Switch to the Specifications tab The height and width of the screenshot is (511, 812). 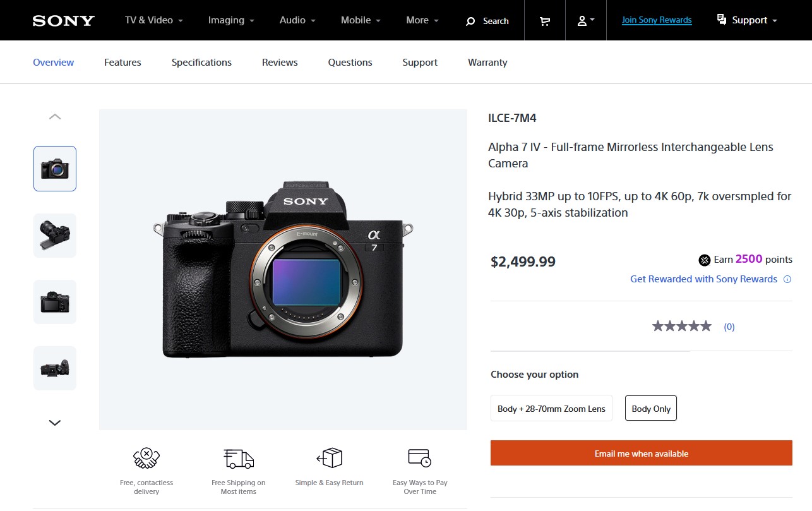201,63
